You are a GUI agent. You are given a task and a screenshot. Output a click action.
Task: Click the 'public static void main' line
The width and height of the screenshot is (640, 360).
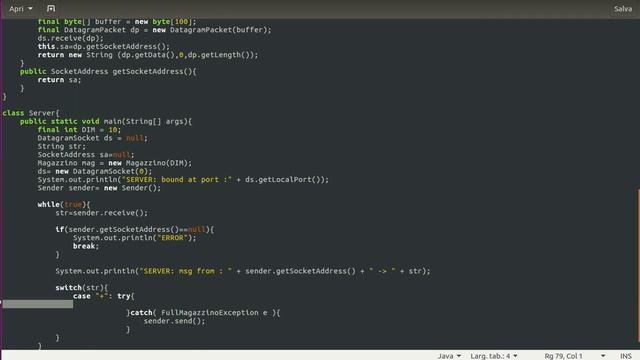106,121
